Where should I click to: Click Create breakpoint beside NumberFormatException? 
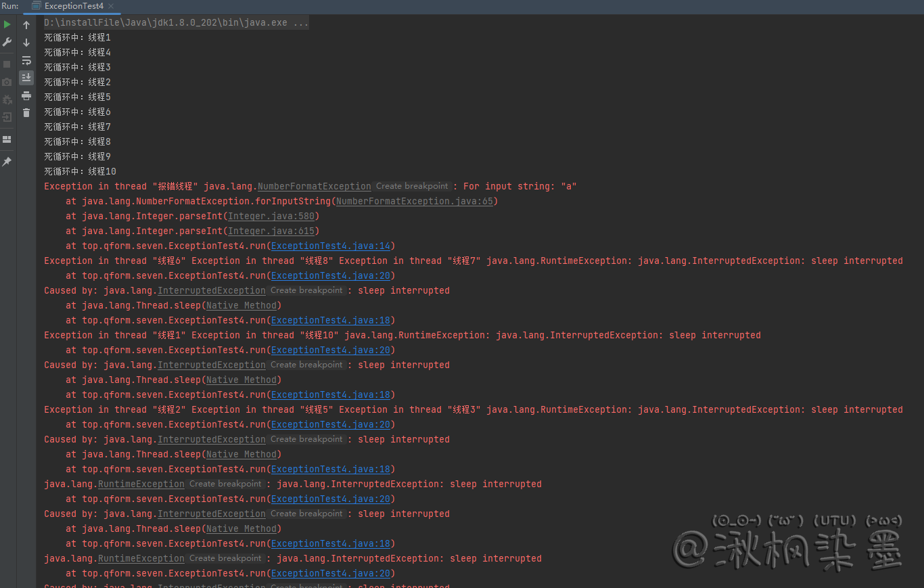412,186
